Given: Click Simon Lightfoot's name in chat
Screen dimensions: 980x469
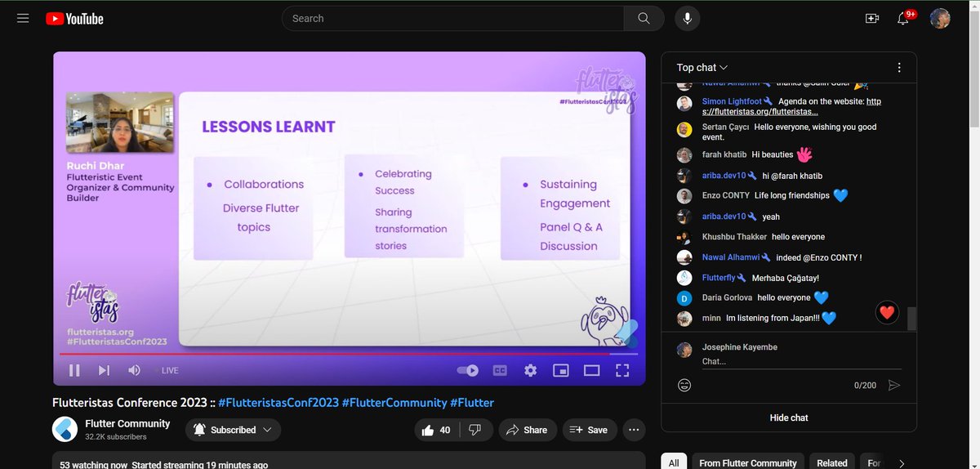Looking at the screenshot, I should (x=732, y=101).
